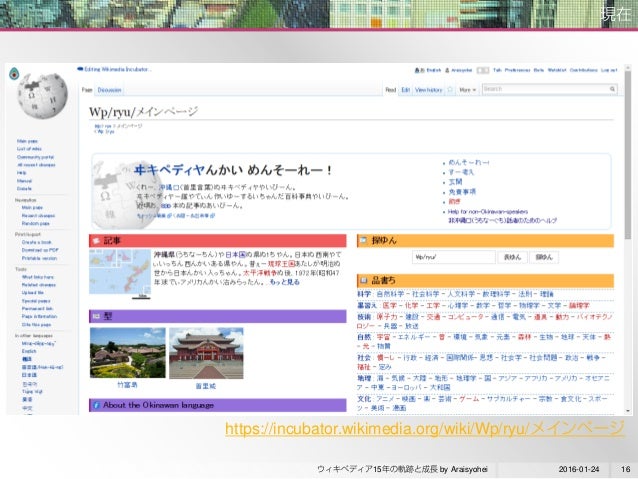Image resolution: width=638 pixels, height=479 pixels.
Task: Click Create a book sidebar link
Action: (37, 242)
